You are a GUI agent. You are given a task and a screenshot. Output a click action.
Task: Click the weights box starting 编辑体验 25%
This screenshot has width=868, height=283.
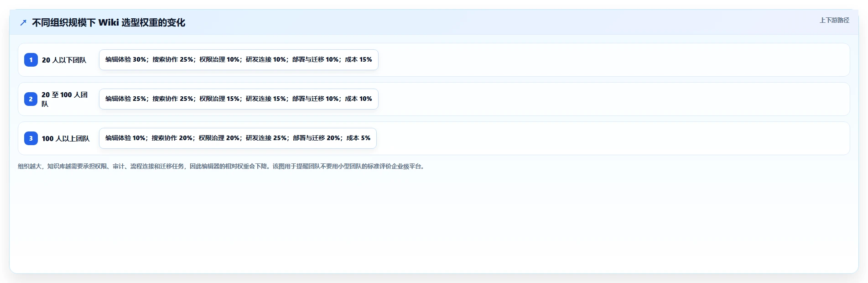[x=239, y=99]
